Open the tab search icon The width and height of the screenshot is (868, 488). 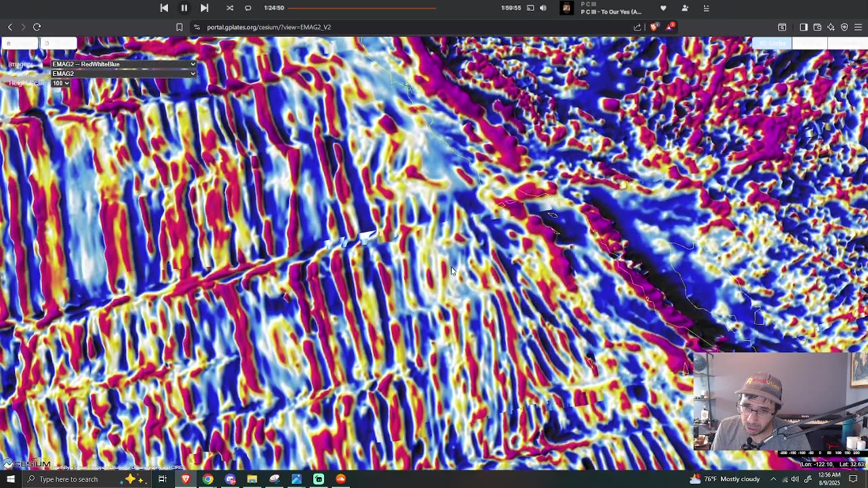point(782,27)
